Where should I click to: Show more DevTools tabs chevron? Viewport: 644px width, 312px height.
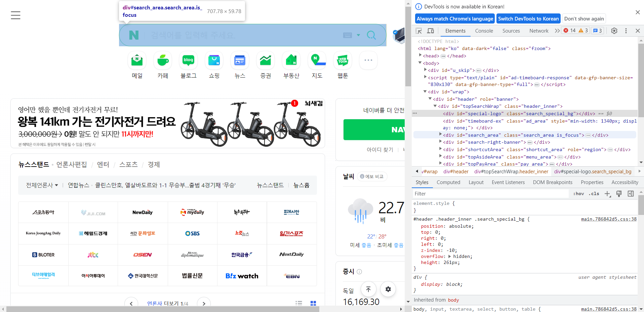tap(557, 31)
